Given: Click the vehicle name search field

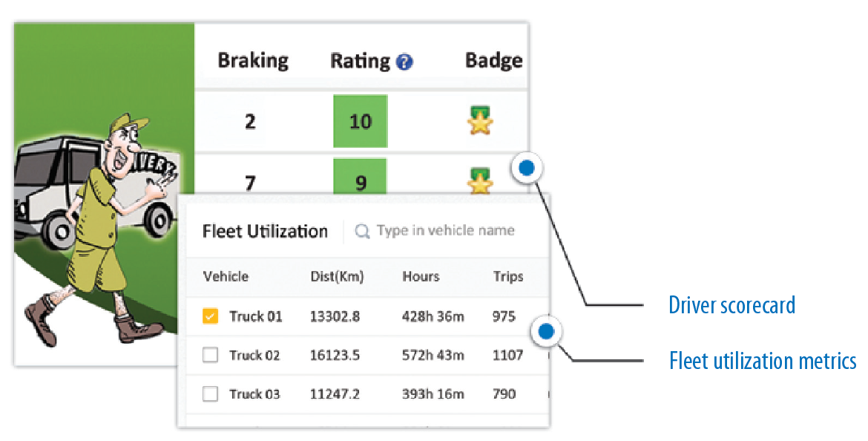Looking at the screenshot, I should point(445,231).
